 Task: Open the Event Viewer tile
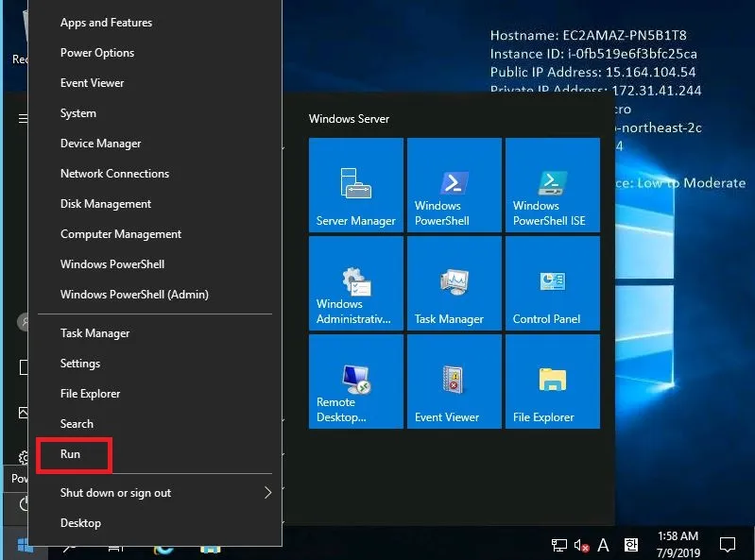(455, 382)
